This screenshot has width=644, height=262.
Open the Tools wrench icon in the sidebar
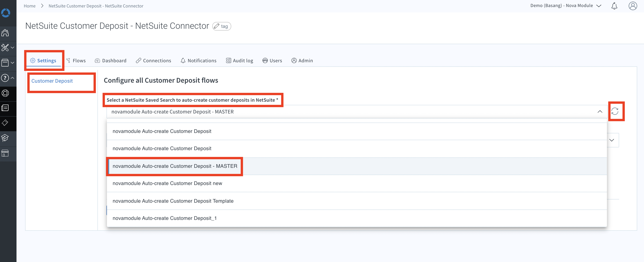(x=5, y=47)
